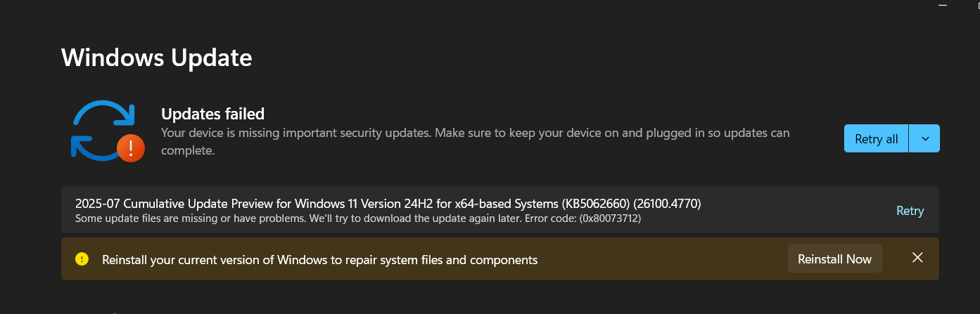Click Retry for the KB5062660 update
Screen dimensions: 980x314
pyautogui.click(x=910, y=210)
